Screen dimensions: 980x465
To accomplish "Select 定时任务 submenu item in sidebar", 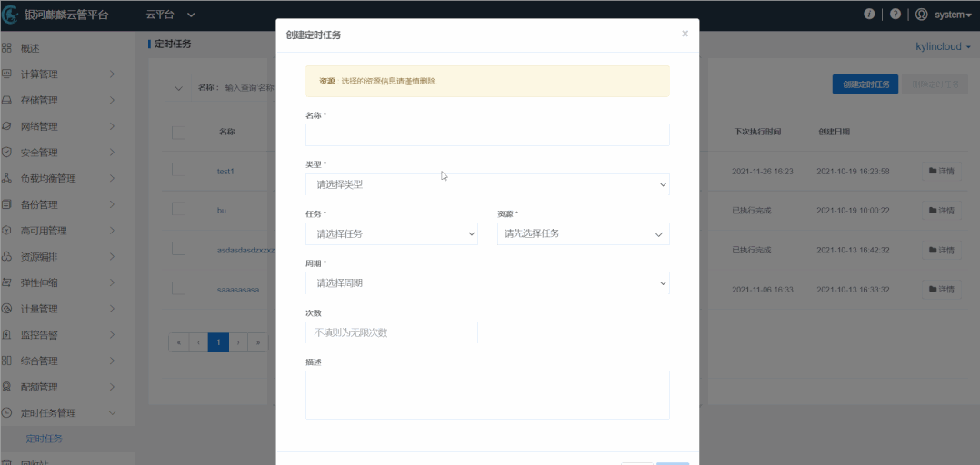I will point(45,439).
